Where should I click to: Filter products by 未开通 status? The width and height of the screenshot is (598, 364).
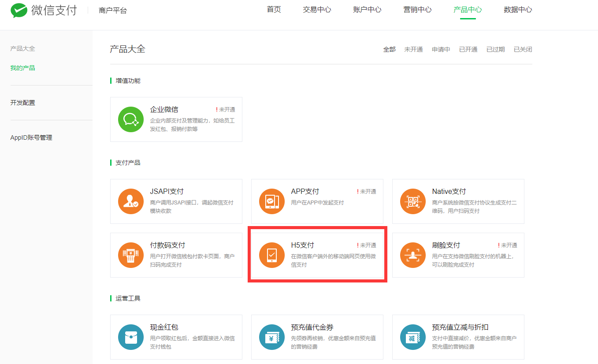414,49
